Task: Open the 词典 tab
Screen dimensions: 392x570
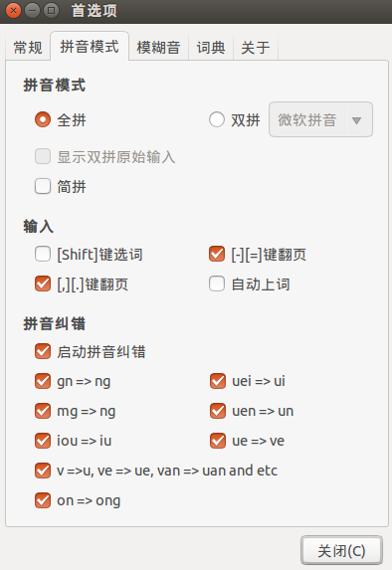Action: pyautogui.click(x=211, y=48)
